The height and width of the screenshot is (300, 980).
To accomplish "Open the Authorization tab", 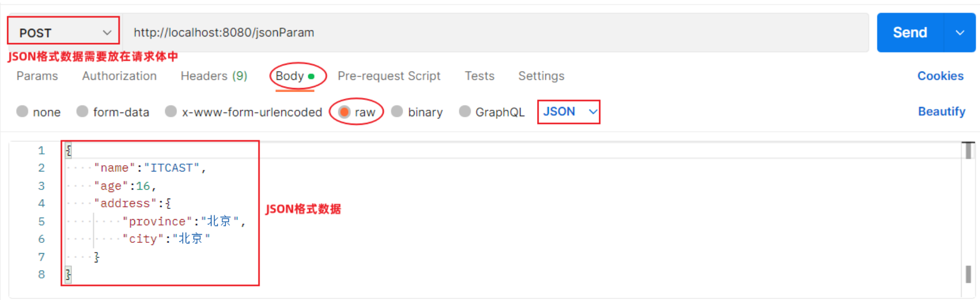I will 119,76.
